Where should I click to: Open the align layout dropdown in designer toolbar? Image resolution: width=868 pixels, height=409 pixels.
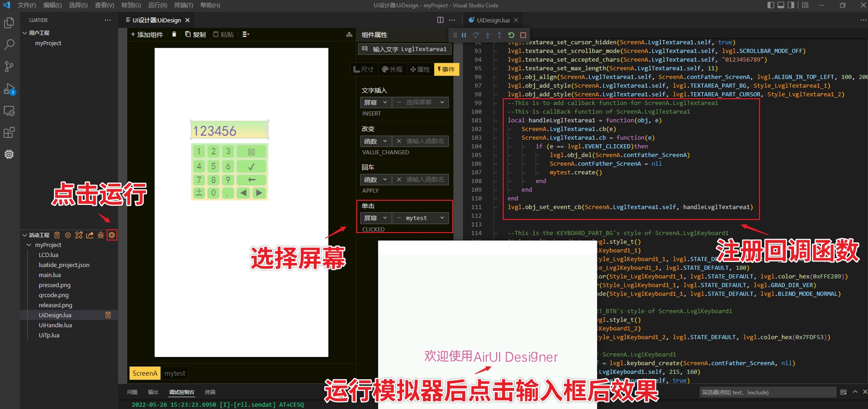[x=246, y=34]
